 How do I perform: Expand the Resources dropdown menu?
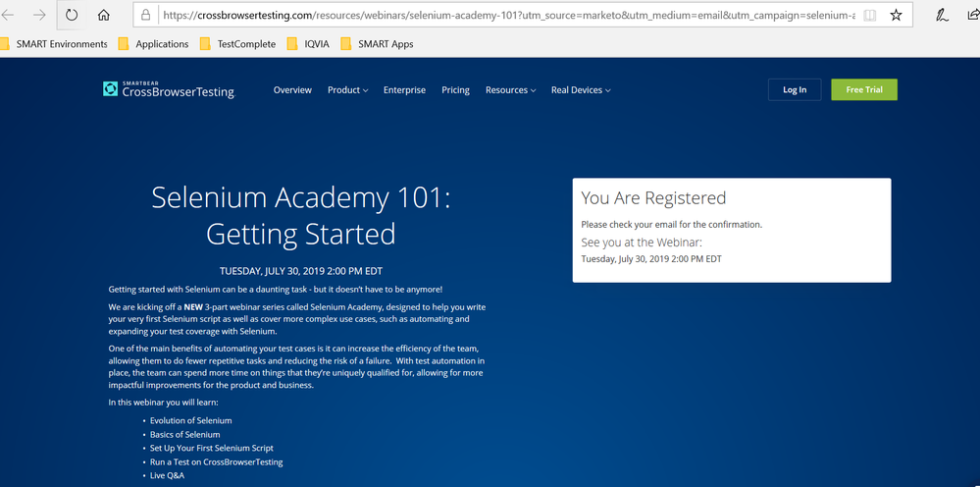(x=510, y=90)
